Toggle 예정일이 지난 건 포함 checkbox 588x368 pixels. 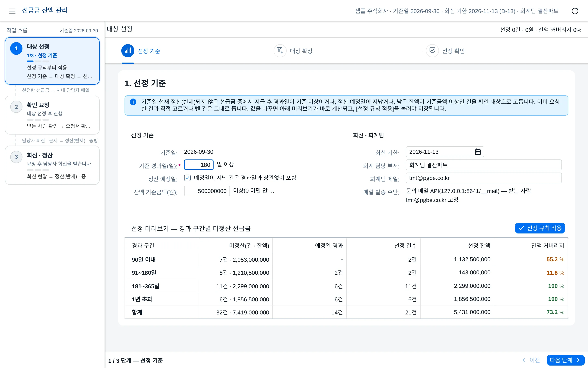187,178
